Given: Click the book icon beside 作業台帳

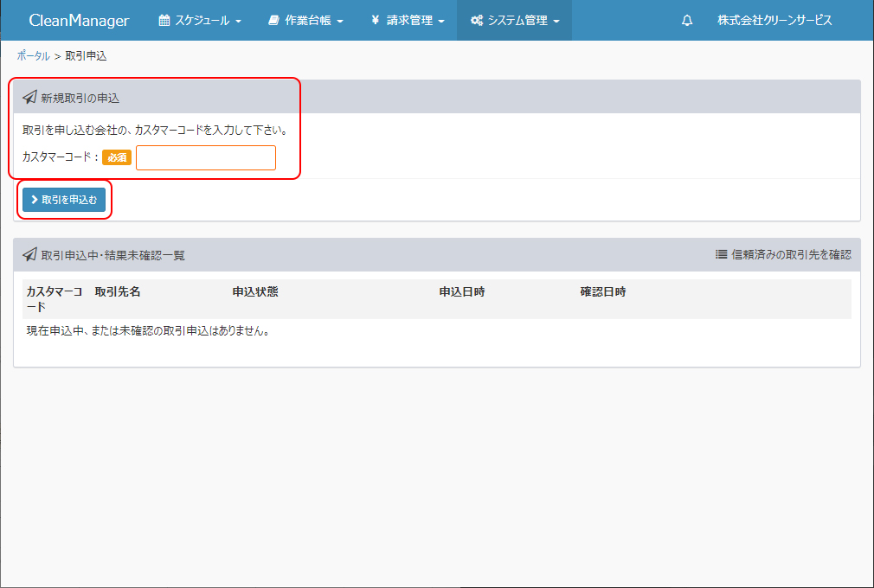Looking at the screenshot, I should click(x=273, y=21).
